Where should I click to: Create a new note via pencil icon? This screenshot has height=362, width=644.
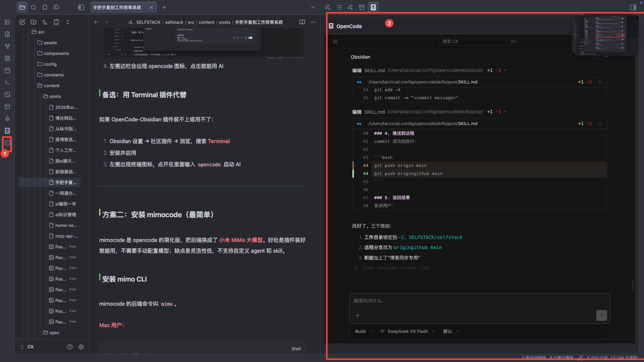click(x=22, y=22)
